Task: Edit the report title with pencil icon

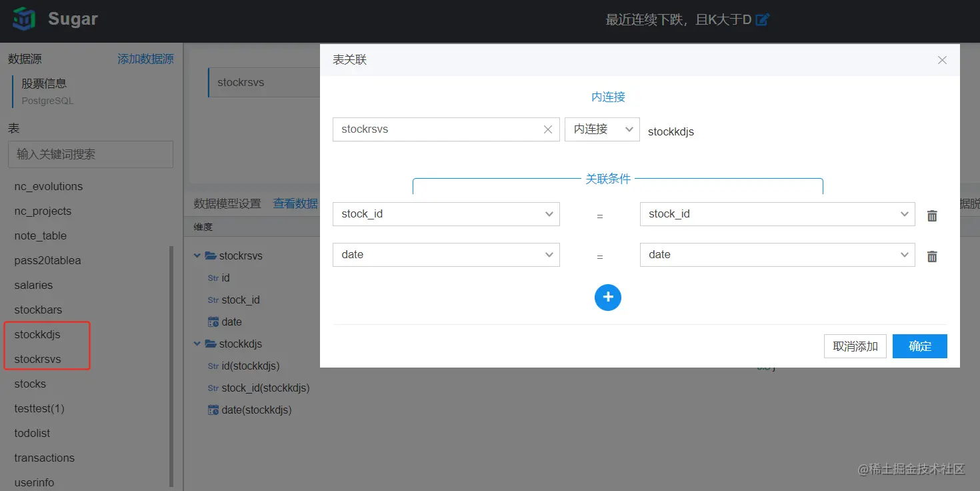Action: click(x=763, y=19)
